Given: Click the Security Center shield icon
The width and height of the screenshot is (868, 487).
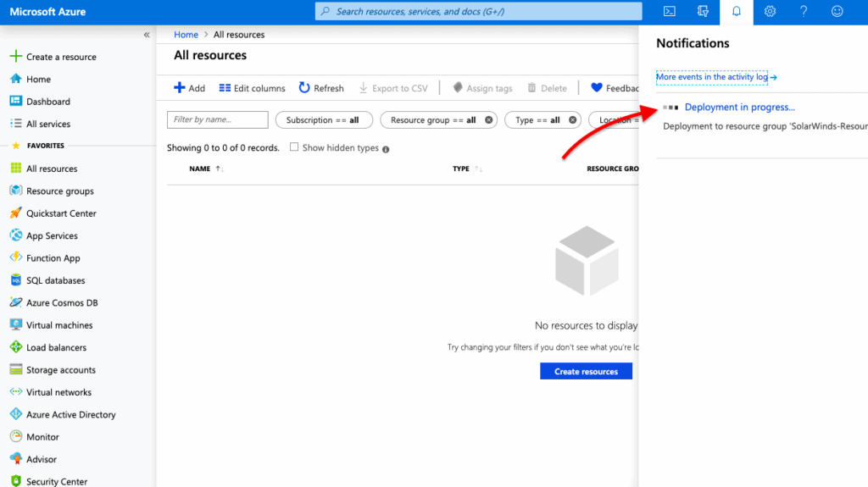Looking at the screenshot, I should coord(16,481).
